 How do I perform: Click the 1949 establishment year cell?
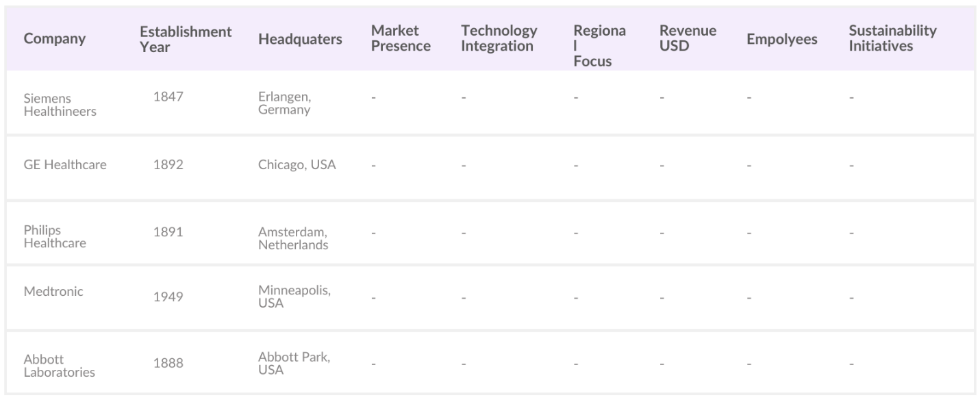(168, 297)
